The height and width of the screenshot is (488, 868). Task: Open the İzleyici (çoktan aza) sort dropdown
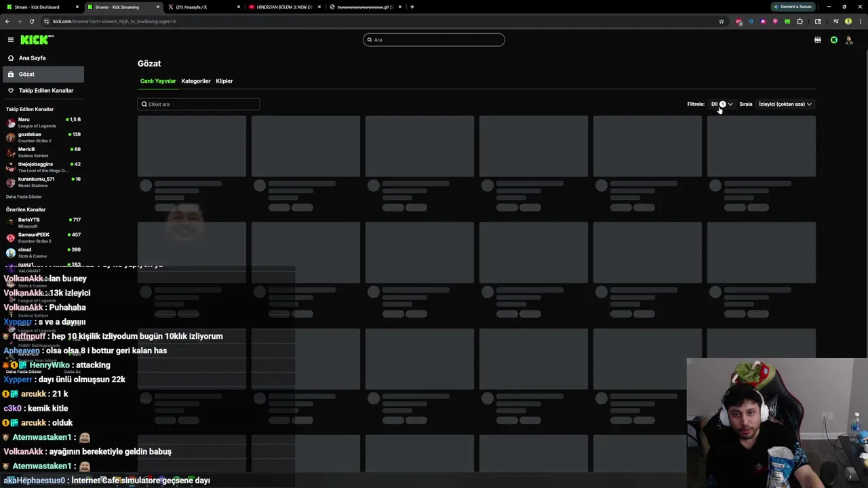click(785, 104)
